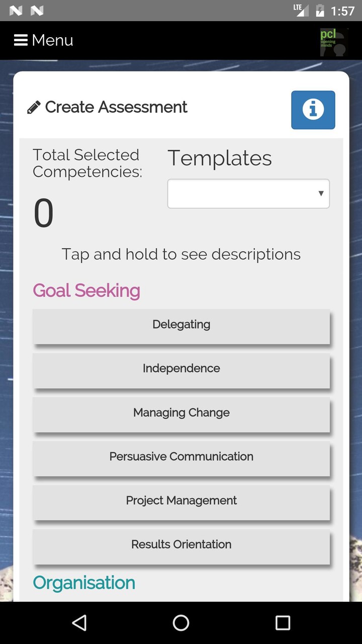Tap the info icon for assessment details
Screen dimensions: 362x644
[x=313, y=110]
